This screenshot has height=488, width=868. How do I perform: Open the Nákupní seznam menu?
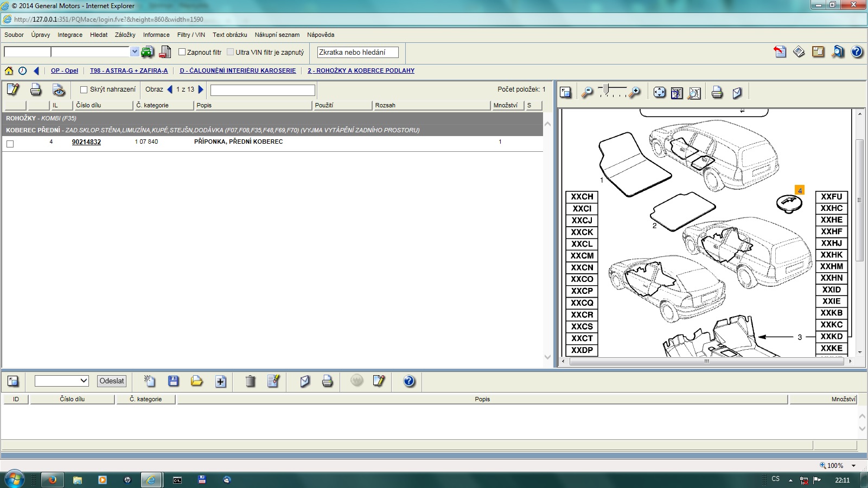tap(277, 35)
